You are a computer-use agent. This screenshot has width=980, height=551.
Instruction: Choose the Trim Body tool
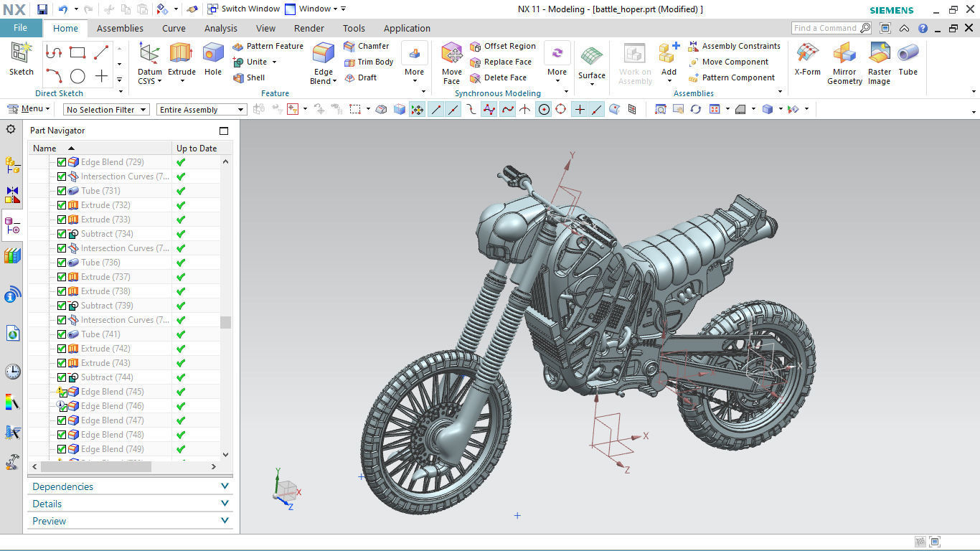point(369,62)
